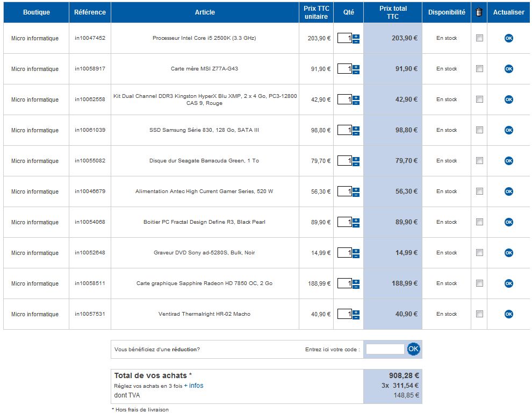The width and height of the screenshot is (532, 419).
Task: Tick delete checkbox for Sapphire Radeon HD 7850
Action: coord(479,283)
